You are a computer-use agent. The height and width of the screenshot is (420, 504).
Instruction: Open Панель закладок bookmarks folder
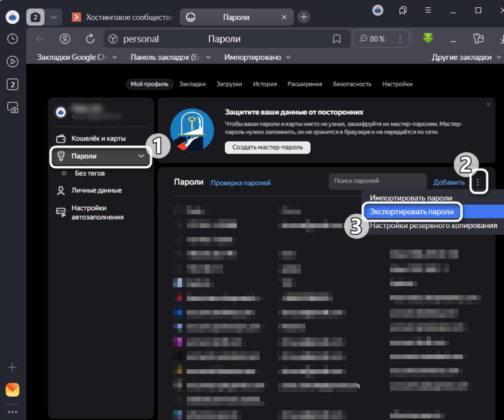[x=171, y=57]
